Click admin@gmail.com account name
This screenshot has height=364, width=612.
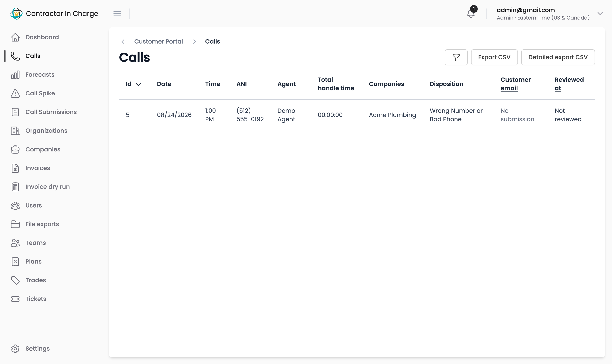pos(526,10)
